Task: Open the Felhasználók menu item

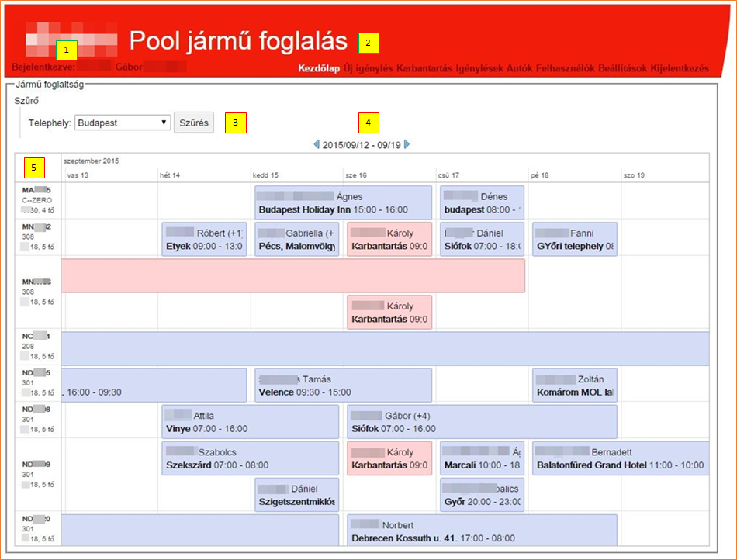Action: [565, 68]
